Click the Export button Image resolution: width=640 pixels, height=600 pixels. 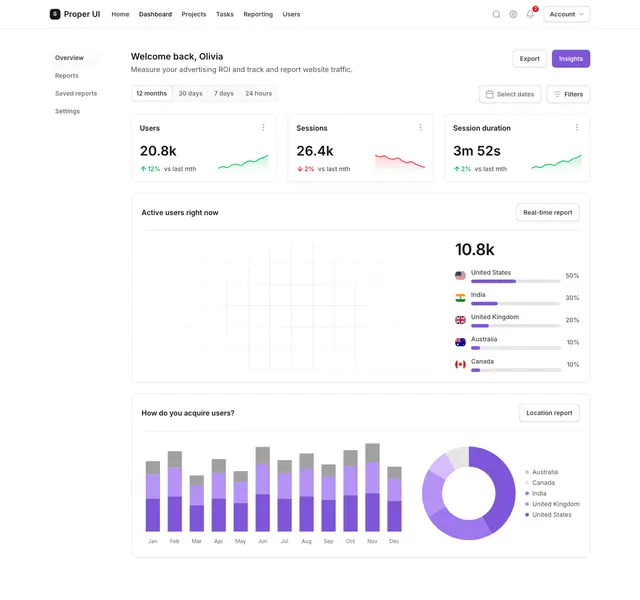[529, 59]
